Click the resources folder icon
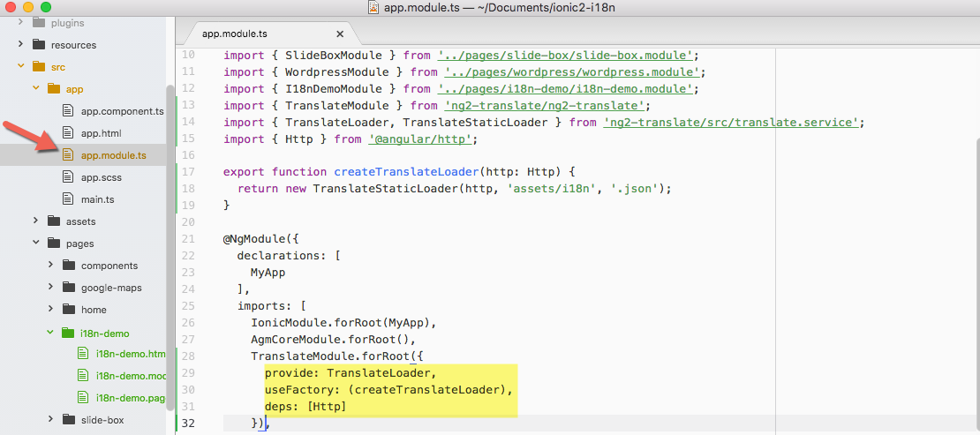980x435 pixels. pos(39,44)
